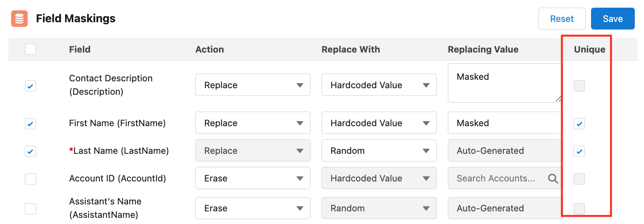Image resolution: width=644 pixels, height=224 pixels.
Task: Uncheck the First Name field checkbox
Action: (x=30, y=124)
